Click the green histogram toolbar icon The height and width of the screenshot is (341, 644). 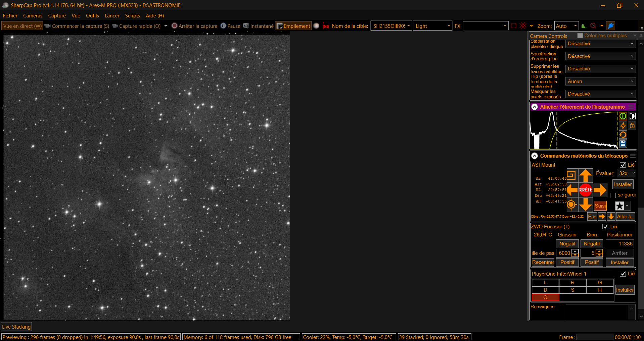(x=584, y=26)
